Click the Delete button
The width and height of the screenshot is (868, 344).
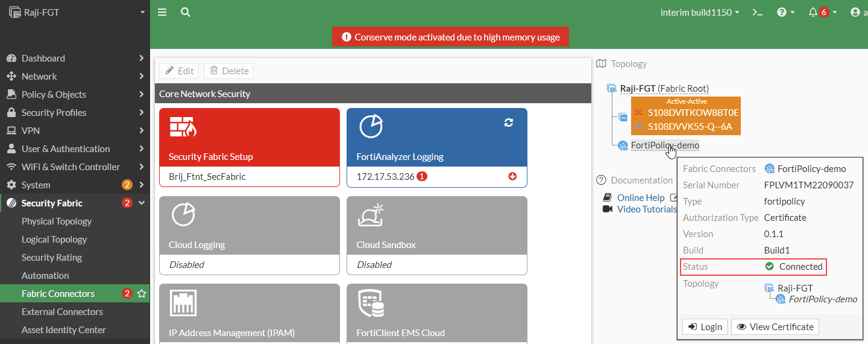[228, 71]
